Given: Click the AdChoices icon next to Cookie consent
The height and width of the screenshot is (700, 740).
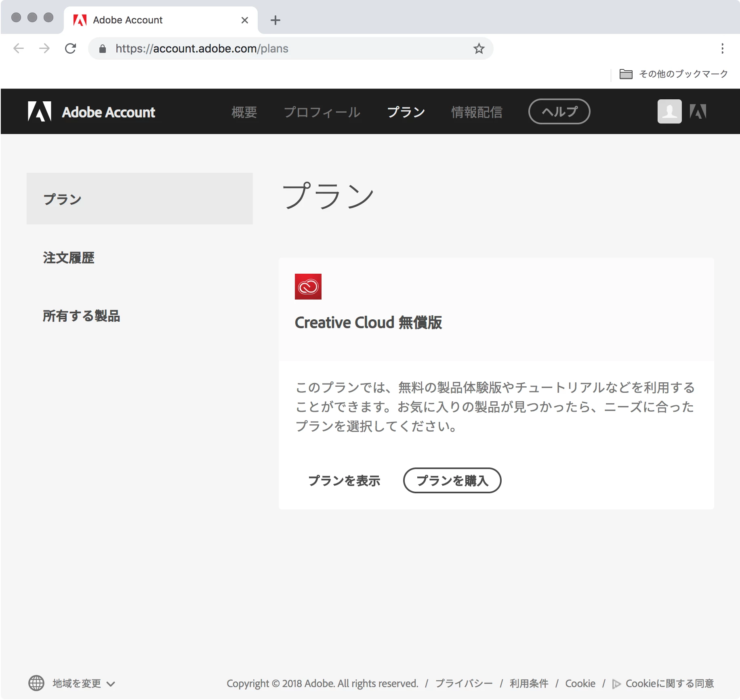Looking at the screenshot, I should [x=616, y=683].
